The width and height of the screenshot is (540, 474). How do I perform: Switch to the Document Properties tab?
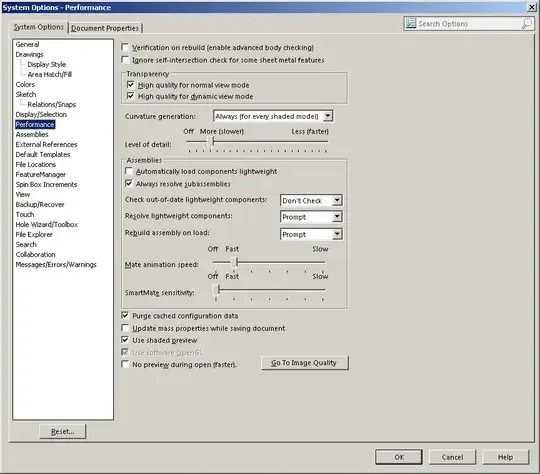click(105, 28)
